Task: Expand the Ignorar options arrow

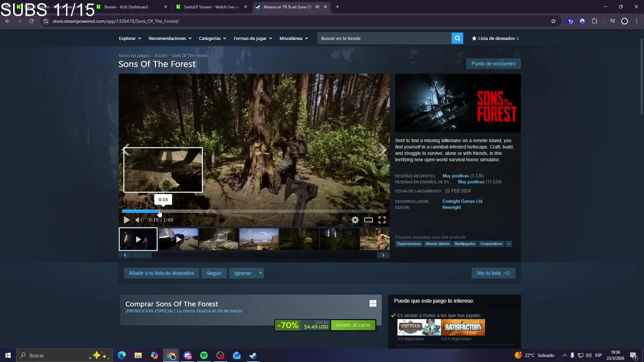Action: [260, 273]
